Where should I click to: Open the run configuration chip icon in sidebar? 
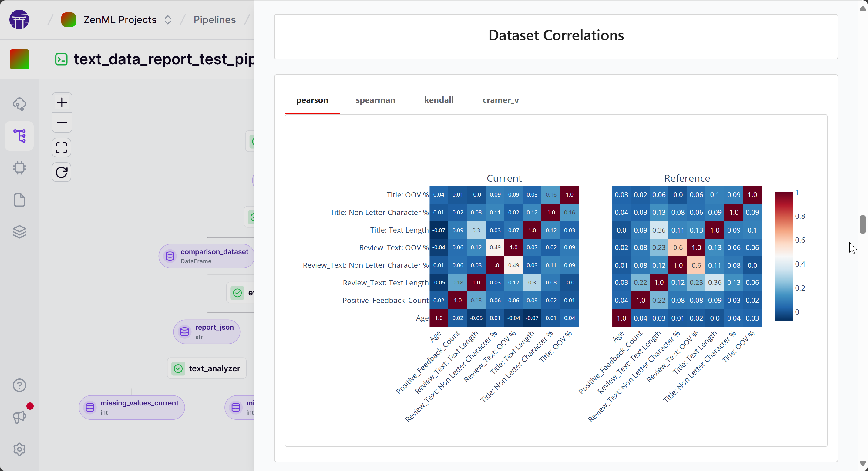[19, 167]
